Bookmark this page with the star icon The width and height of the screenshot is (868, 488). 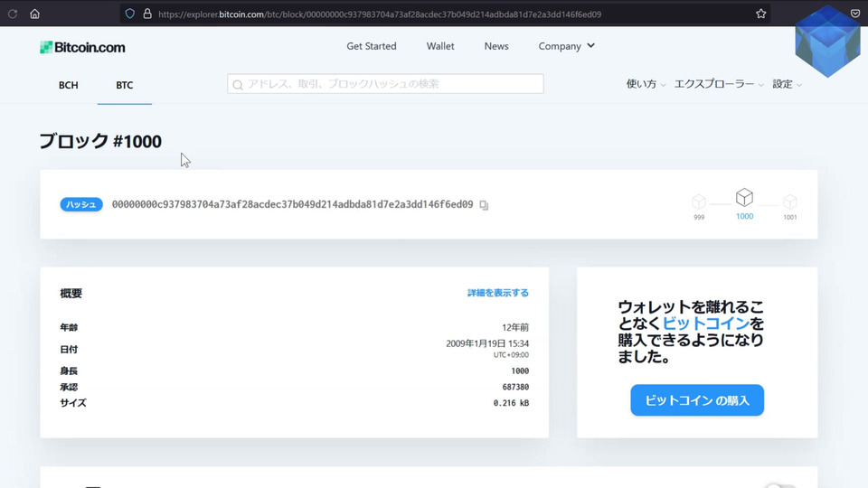point(761,14)
